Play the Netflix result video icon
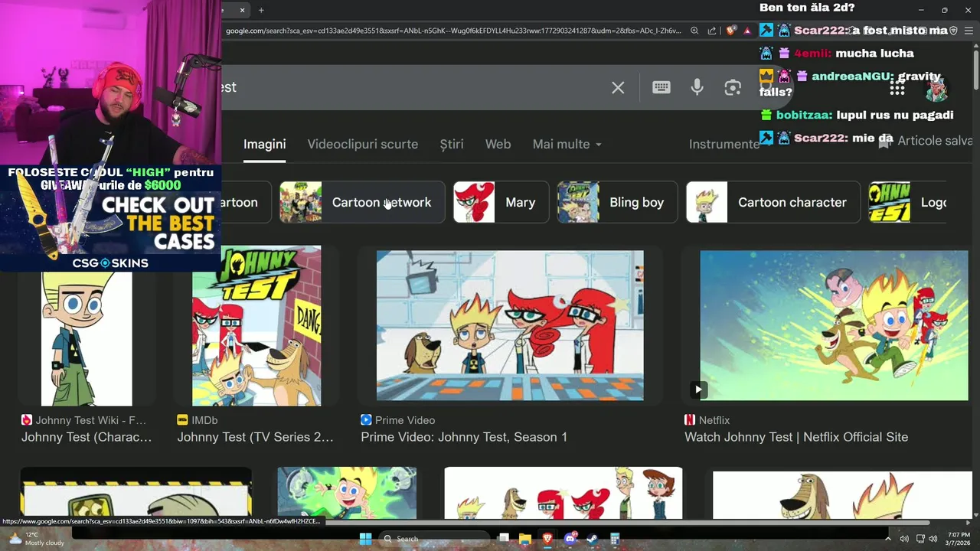Screen dimensions: 980x551 [x=698, y=390]
